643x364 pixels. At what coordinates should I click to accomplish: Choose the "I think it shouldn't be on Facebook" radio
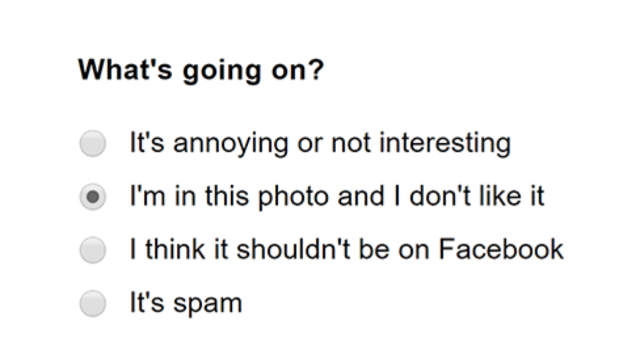92,250
